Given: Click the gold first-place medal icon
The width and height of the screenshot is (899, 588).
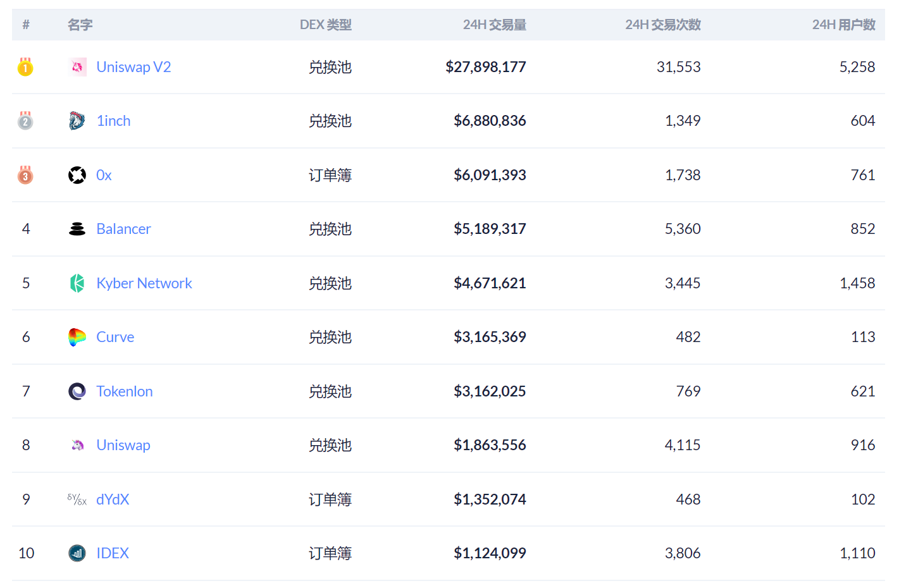Looking at the screenshot, I should 25,66.
